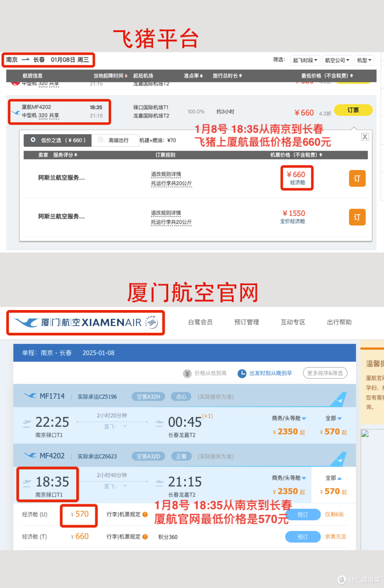
Task: Select the 低价之选 (¥660) radio option
Action: click(58, 140)
